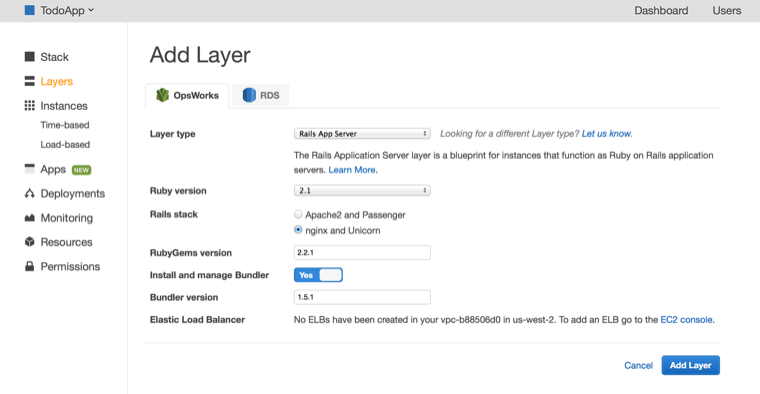Click the Bundler version input field
Screen dimensions: 760x394
362,297
